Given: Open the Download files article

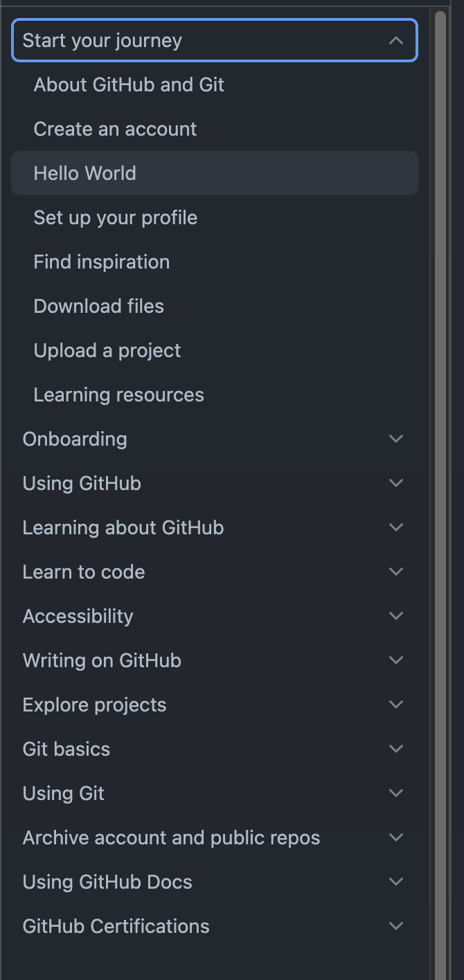Looking at the screenshot, I should pos(98,307).
